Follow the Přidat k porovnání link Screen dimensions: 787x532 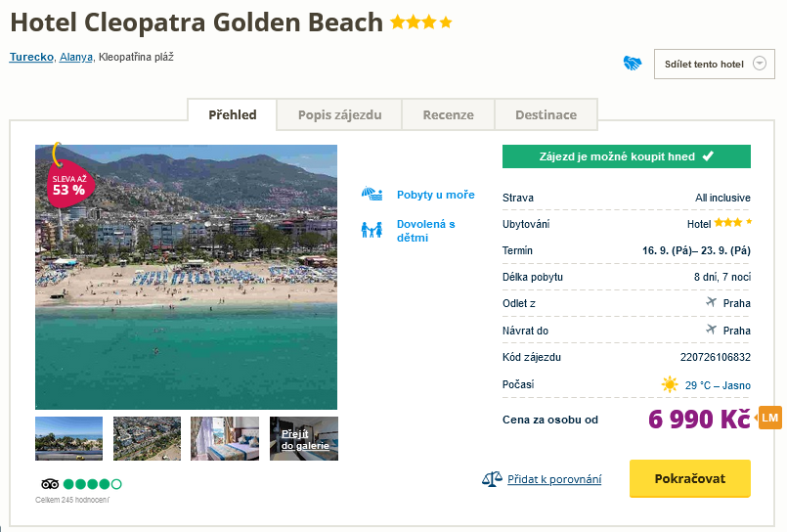pyautogui.click(x=554, y=479)
